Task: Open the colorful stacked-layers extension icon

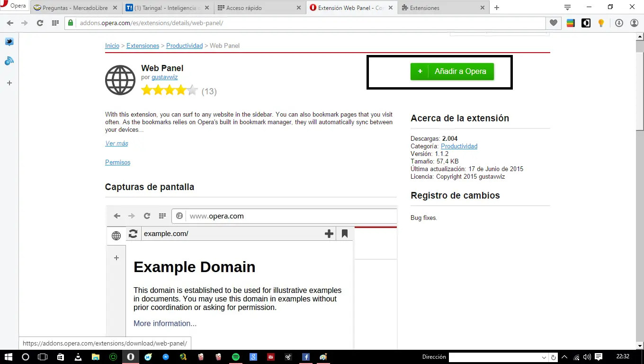Action: pos(571,23)
